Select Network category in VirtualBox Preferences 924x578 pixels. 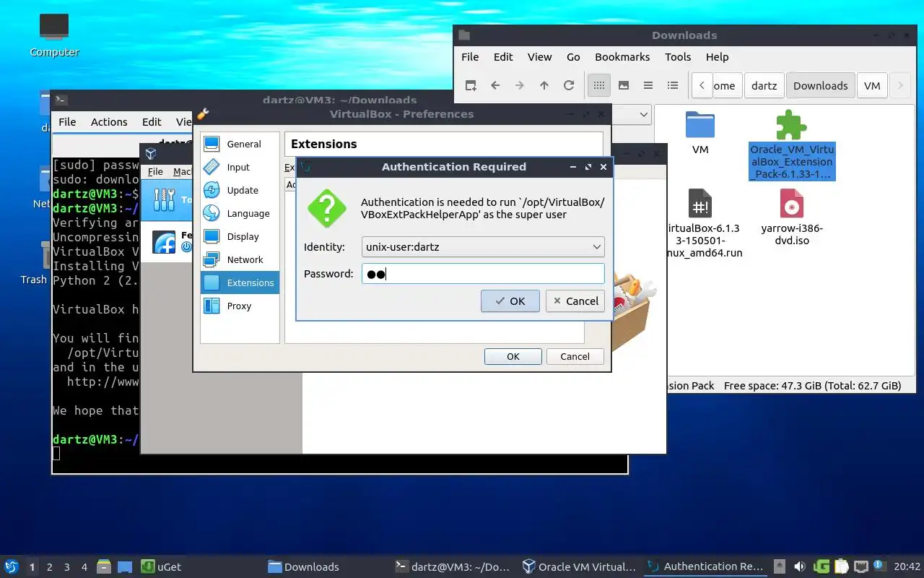coord(240,259)
